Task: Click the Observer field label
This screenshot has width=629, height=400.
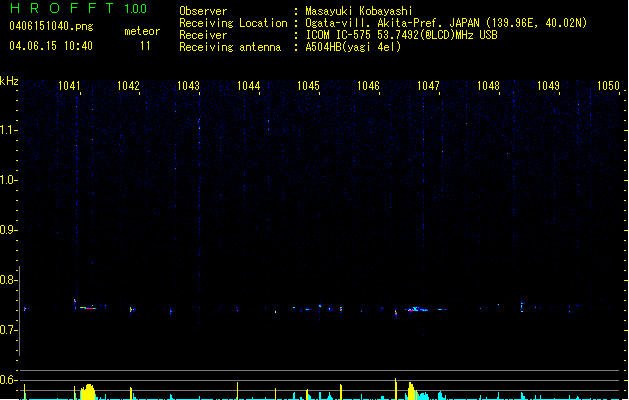Action: point(203,11)
